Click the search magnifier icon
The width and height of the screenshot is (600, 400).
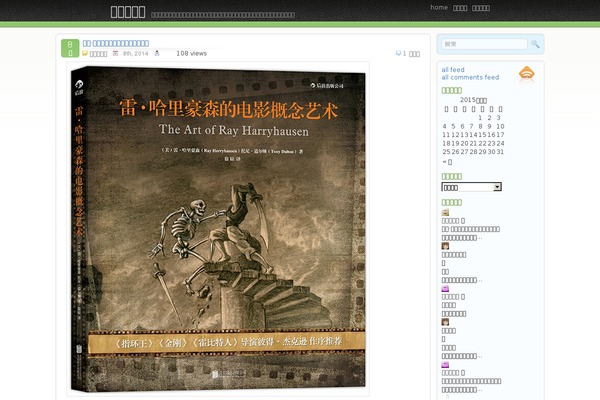point(535,44)
